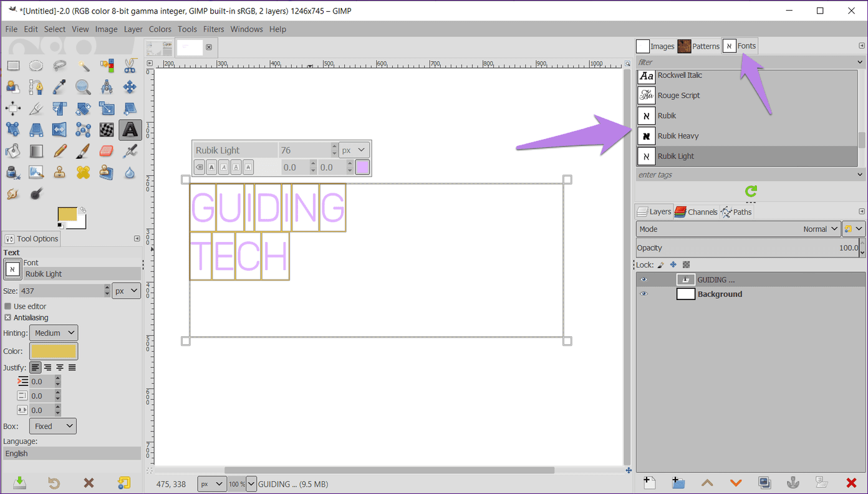The width and height of the screenshot is (868, 494).
Task: Click the on-canvas lilac color swatch
Action: tap(362, 167)
